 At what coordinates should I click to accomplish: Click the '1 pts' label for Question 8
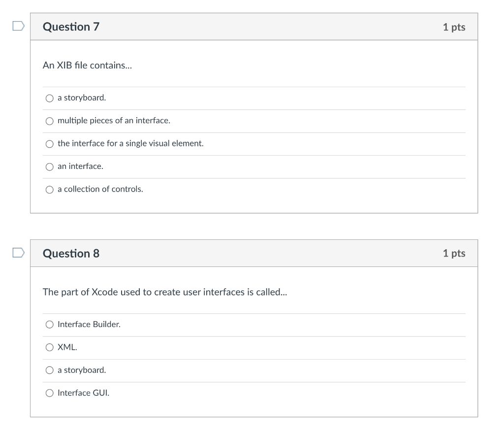click(x=453, y=253)
